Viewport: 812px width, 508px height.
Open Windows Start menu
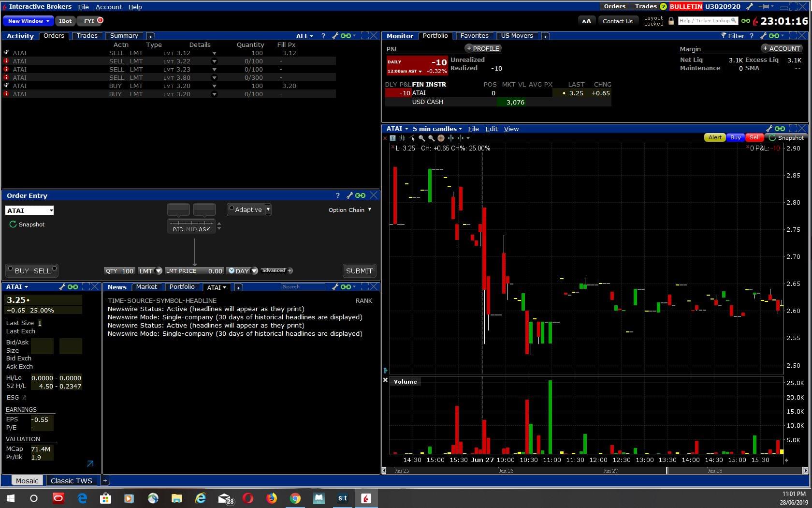click(x=11, y=498)
